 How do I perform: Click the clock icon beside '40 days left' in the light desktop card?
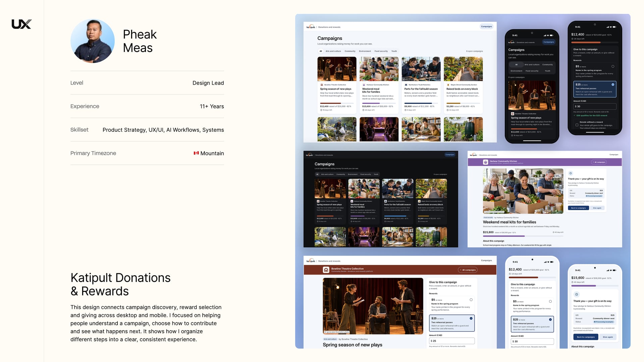363,110
